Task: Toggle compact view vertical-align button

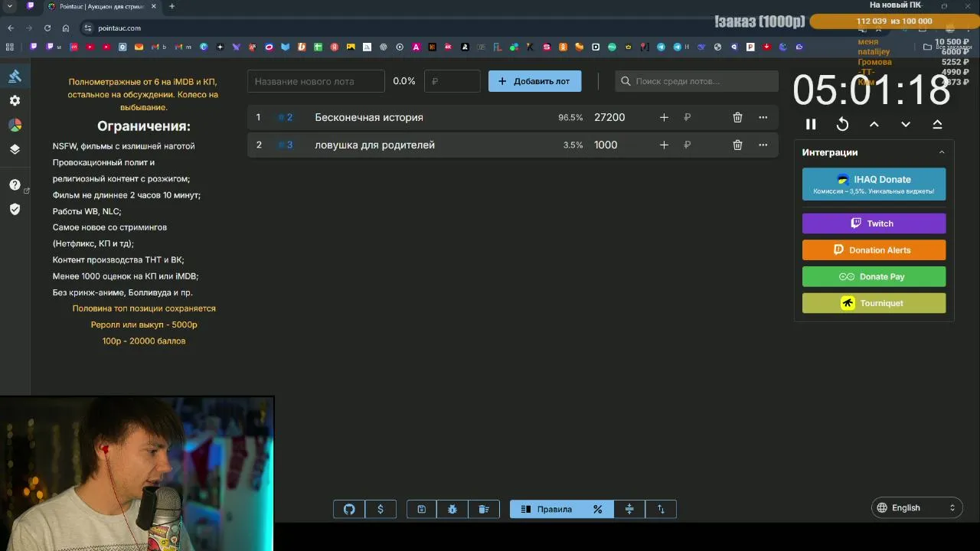Action: (x=629, y=509)
